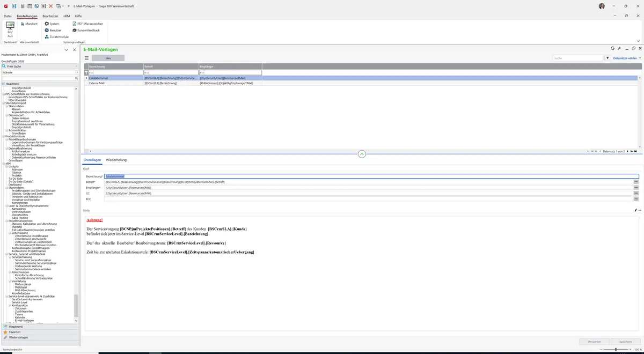Click the filter funnel icon in the grid

click(86, 72)
